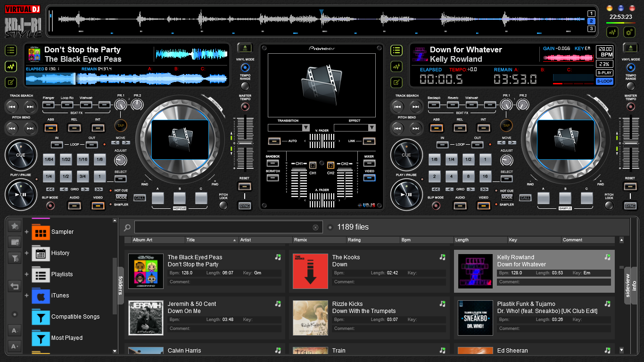Toggle left deck Vinyl Mode
The image size is (644, 362).
coord(245,68)
